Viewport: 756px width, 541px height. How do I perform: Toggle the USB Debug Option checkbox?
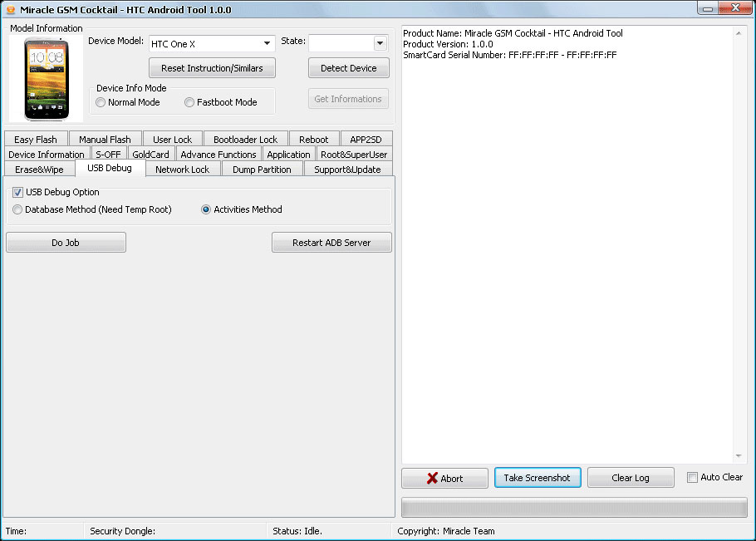(x=17, y=193)
